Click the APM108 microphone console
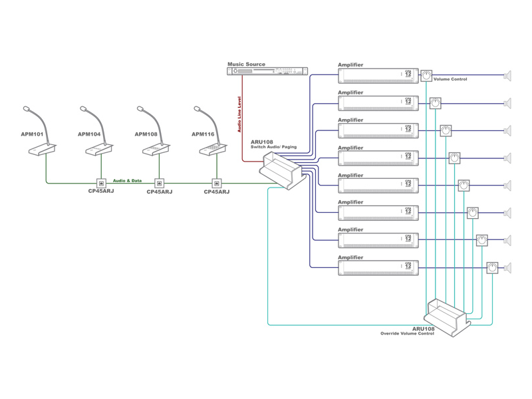Viewport: 532px width, 399px height. click(158, 148)
